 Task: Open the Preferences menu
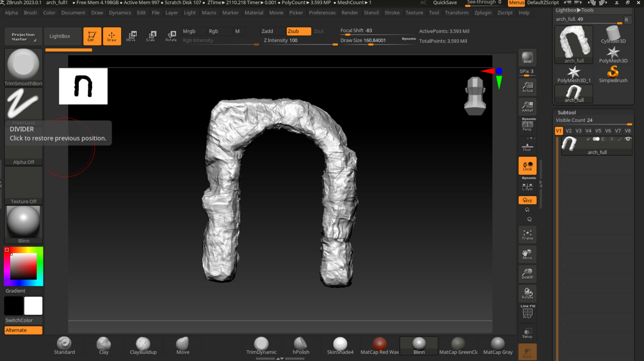[x=322, y=13]
